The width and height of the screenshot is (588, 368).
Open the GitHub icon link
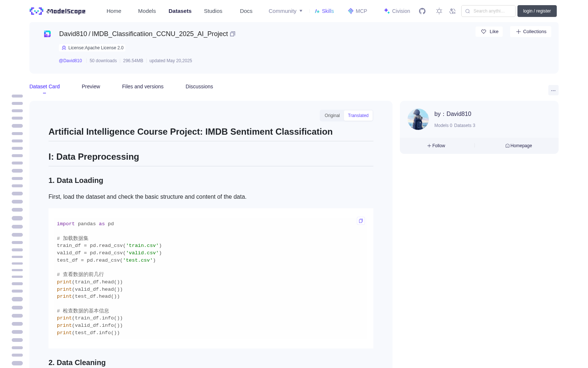422,11
